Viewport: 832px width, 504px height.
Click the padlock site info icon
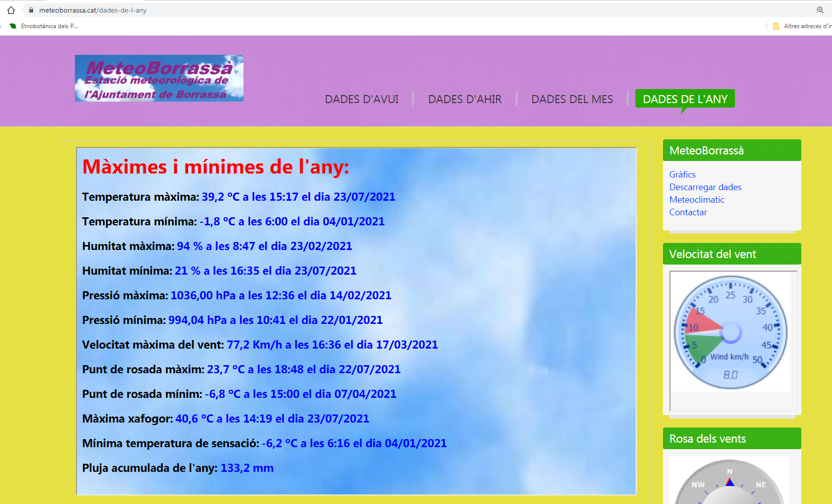point(31,10)
